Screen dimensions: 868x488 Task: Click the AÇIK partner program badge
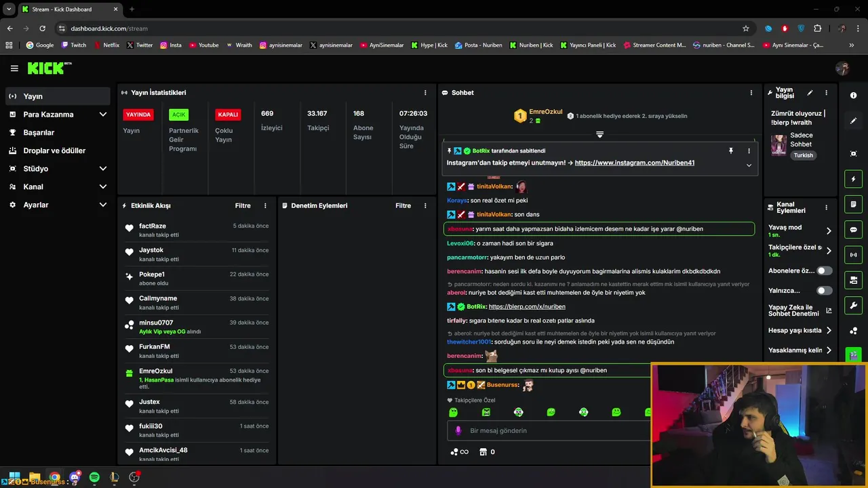tap(178, 115)
